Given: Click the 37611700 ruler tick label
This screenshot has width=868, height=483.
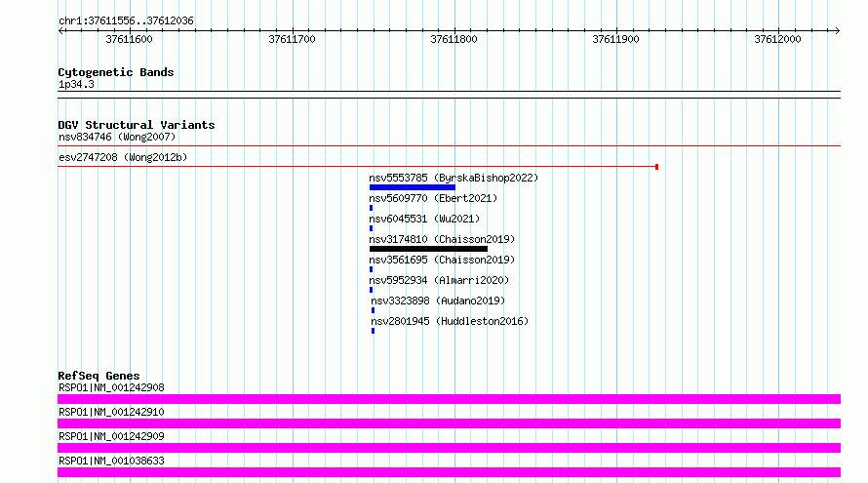Looking at the screenshot, I should [x=292, y=39].
